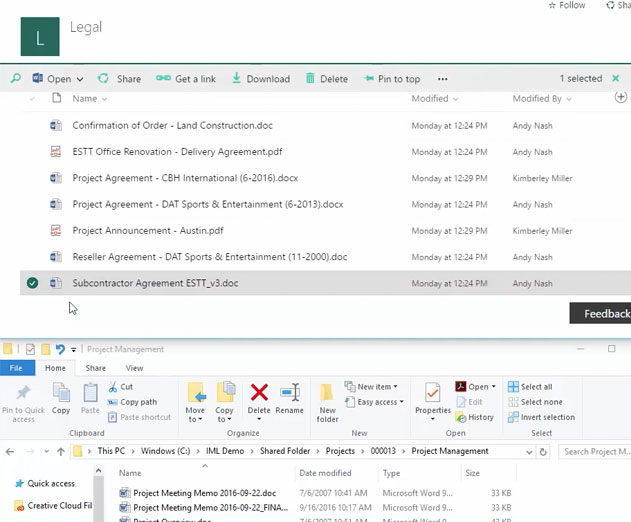Click the undo icon in Explorer title bar
The height and width of the screenshot is (522, 631).
pos(60,349)
